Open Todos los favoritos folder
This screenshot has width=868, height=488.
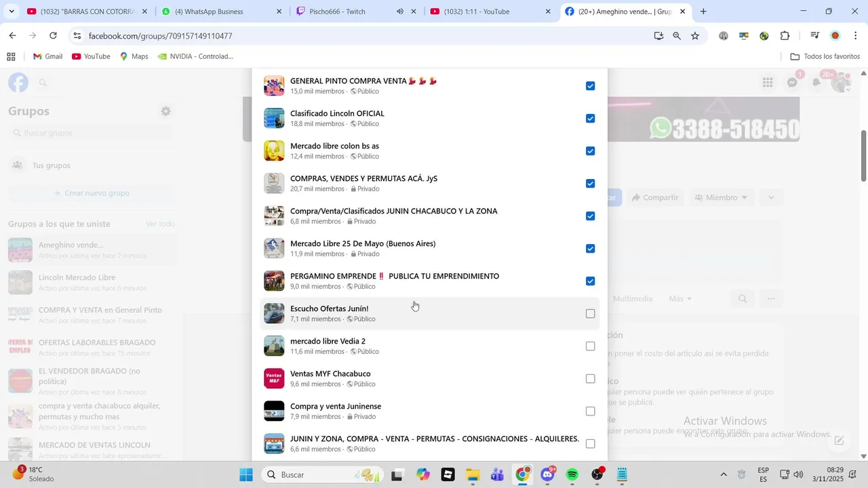825,56
